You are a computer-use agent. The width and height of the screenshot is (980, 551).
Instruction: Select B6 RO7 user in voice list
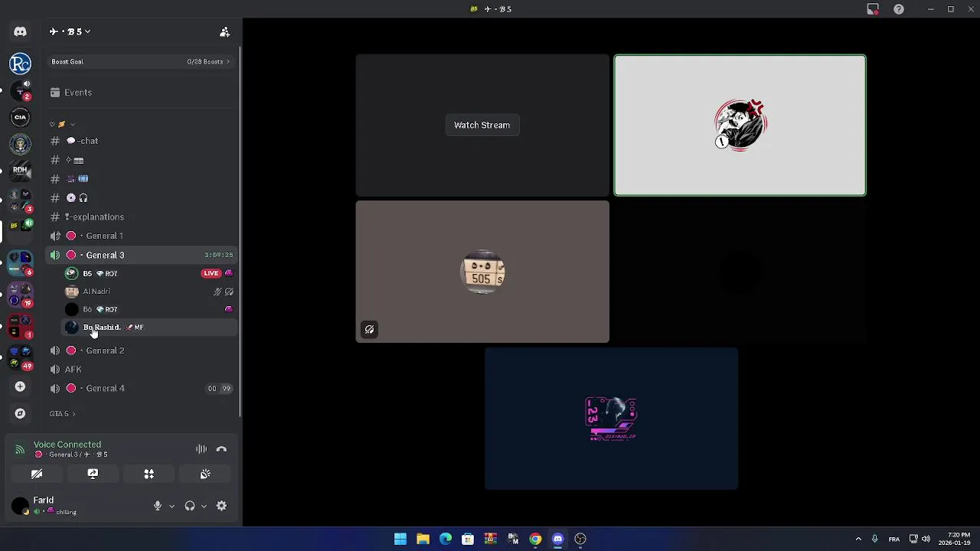pos(149,309)
